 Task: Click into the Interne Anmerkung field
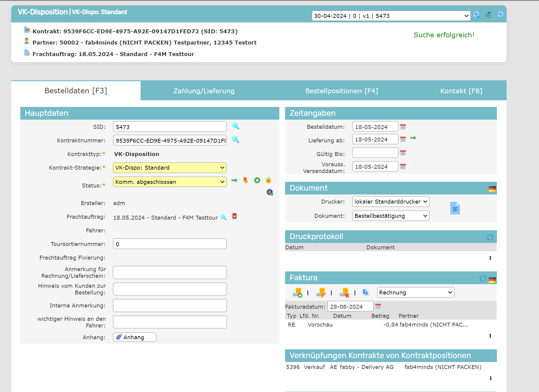[170, 306]
